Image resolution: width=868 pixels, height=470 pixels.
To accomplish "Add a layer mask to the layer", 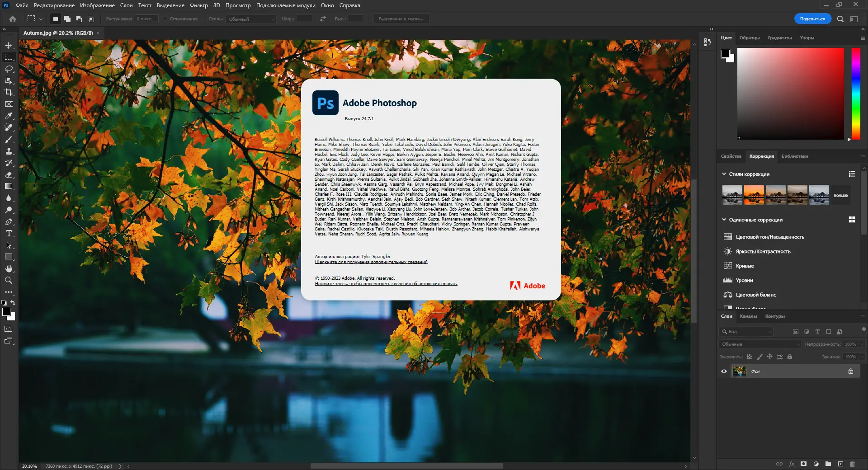I will point(804,464).
